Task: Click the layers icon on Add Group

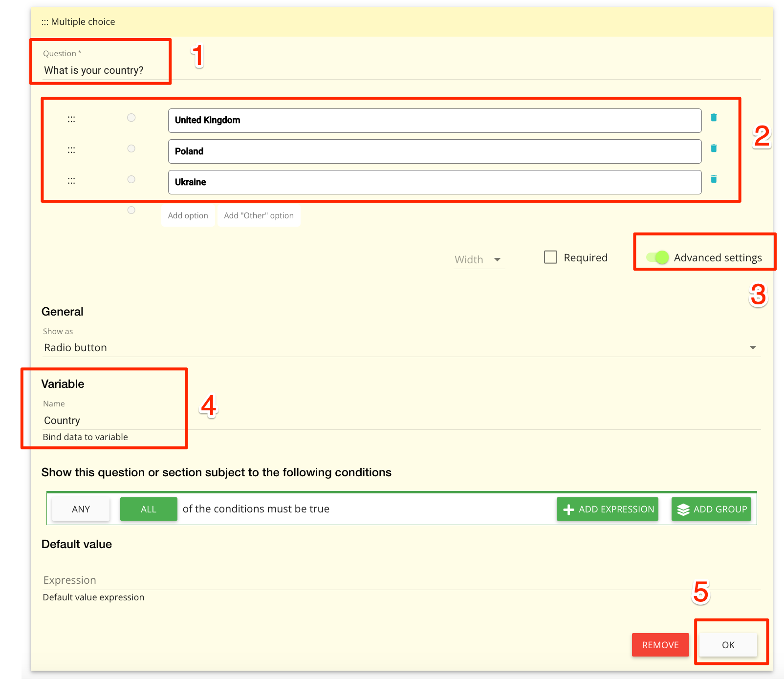Action: click(x=683, y=509)
